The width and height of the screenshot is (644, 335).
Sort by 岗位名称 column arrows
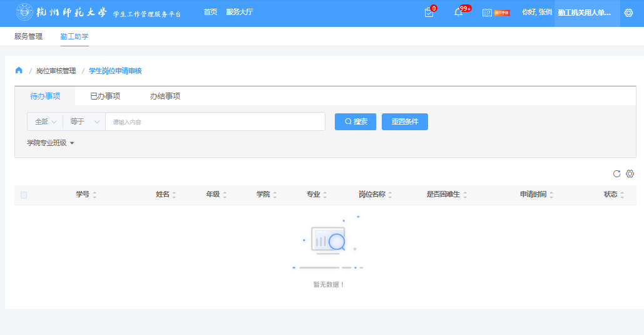(390, 195)
